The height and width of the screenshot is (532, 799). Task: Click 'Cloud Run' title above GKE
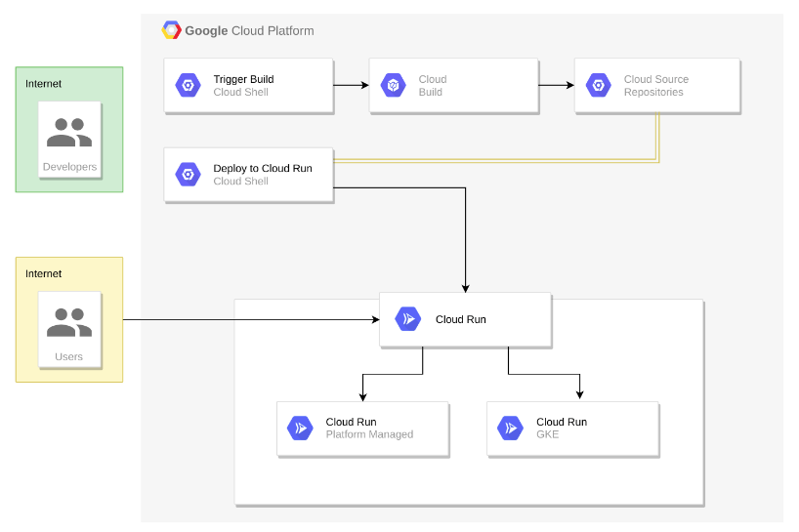562,422
